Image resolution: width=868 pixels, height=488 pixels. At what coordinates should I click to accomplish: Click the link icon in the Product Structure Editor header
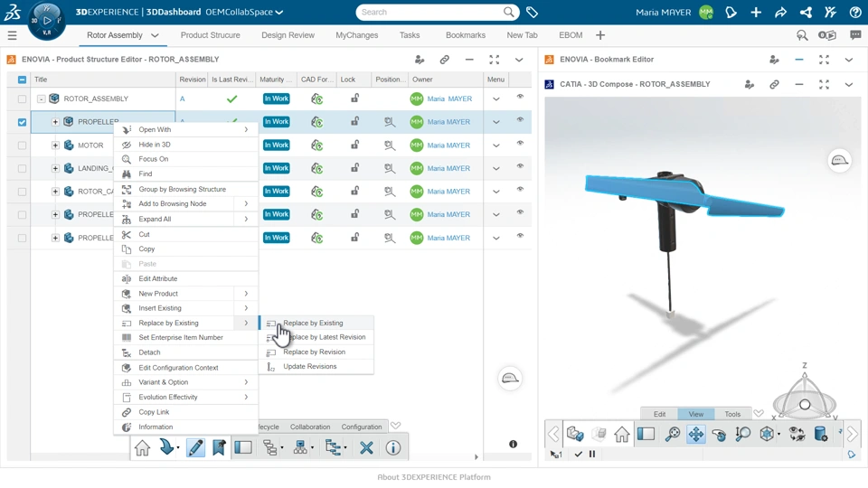(445, 60)
